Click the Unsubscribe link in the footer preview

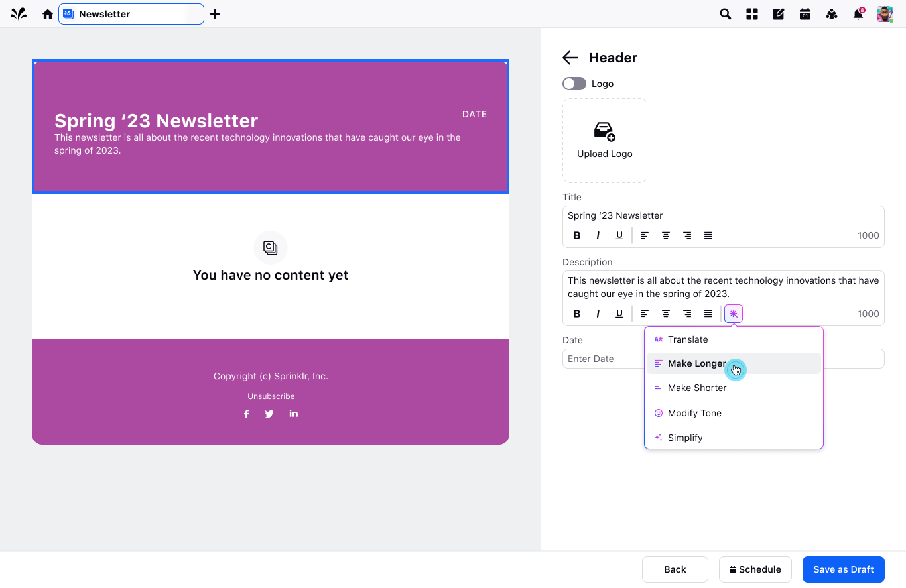271,396
